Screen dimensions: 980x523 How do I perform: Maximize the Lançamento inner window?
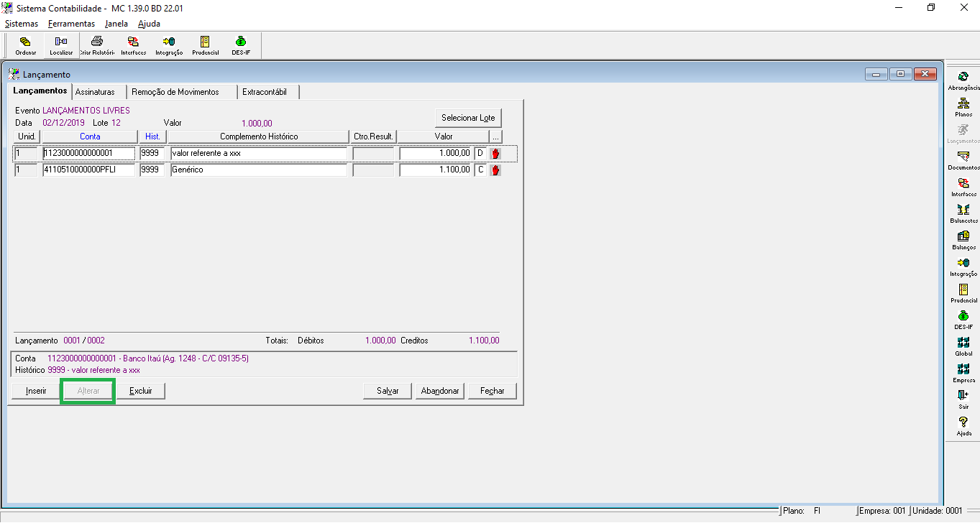coord(900,74)
